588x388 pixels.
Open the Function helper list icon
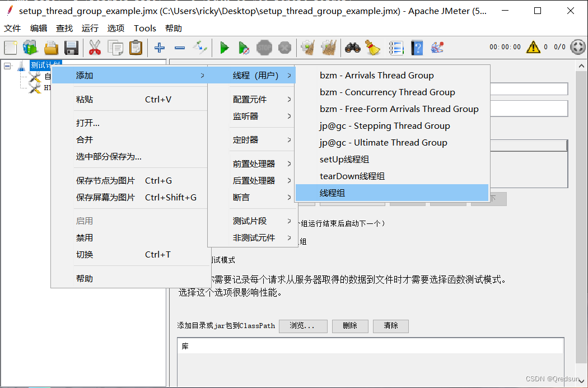[396, 48]
